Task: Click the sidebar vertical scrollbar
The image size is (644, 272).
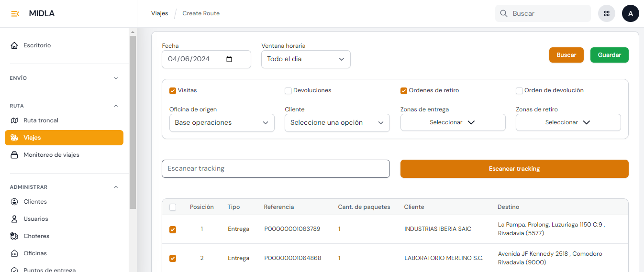Action: [x=133, y=120]
